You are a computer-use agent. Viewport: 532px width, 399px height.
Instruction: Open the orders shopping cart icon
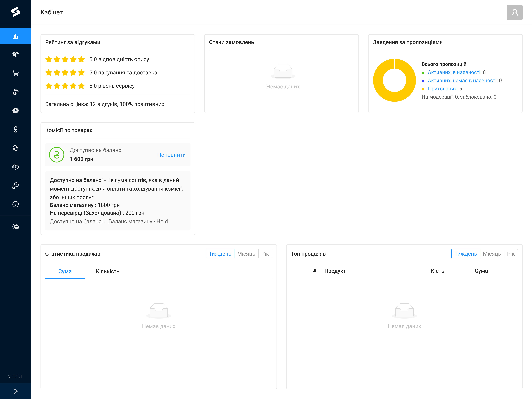coord(15,73)
